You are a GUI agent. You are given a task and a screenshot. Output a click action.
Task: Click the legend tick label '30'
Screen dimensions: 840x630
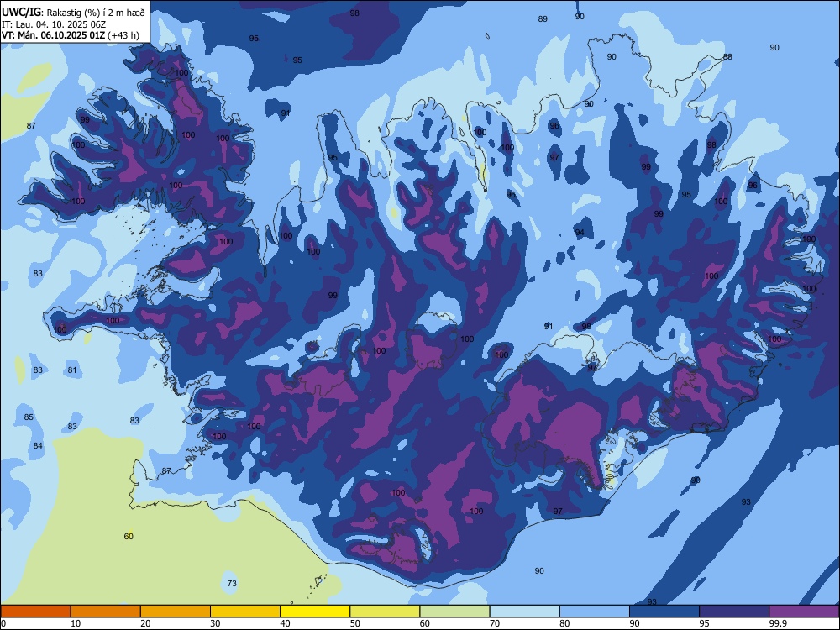(x=215, y=623)
